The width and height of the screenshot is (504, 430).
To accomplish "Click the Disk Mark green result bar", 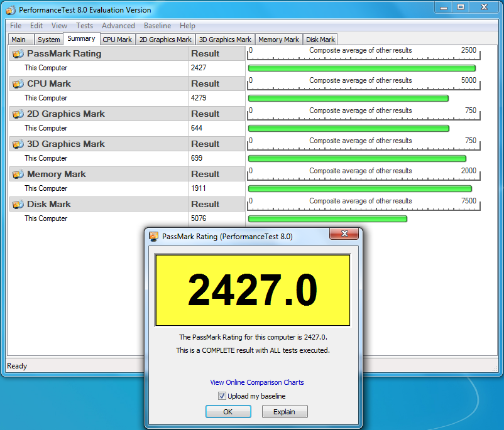I will tap(328, 218).
